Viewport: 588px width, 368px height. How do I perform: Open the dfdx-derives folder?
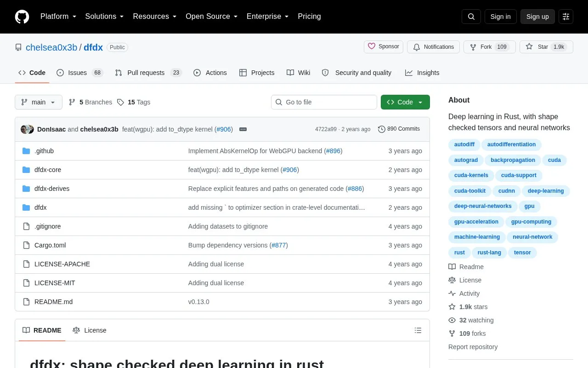pos(52,189)
